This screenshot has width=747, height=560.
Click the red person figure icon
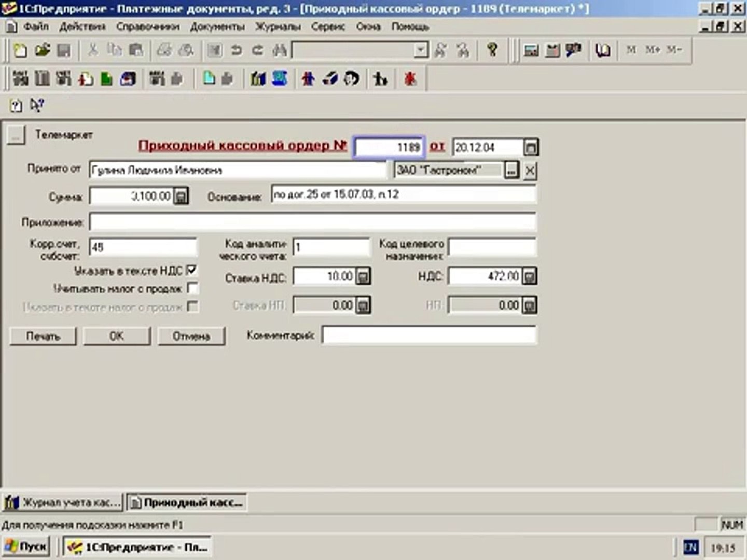point(308,79)
